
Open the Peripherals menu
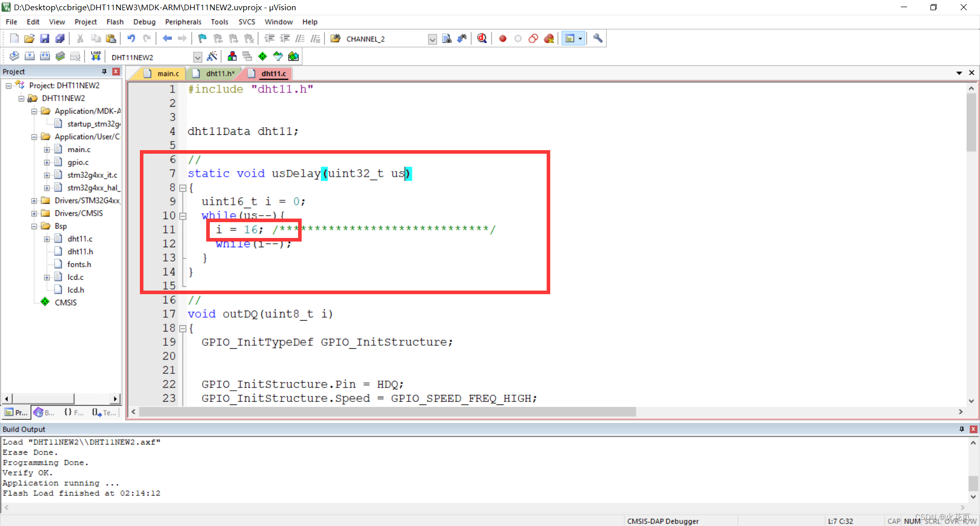click(183, 21)
